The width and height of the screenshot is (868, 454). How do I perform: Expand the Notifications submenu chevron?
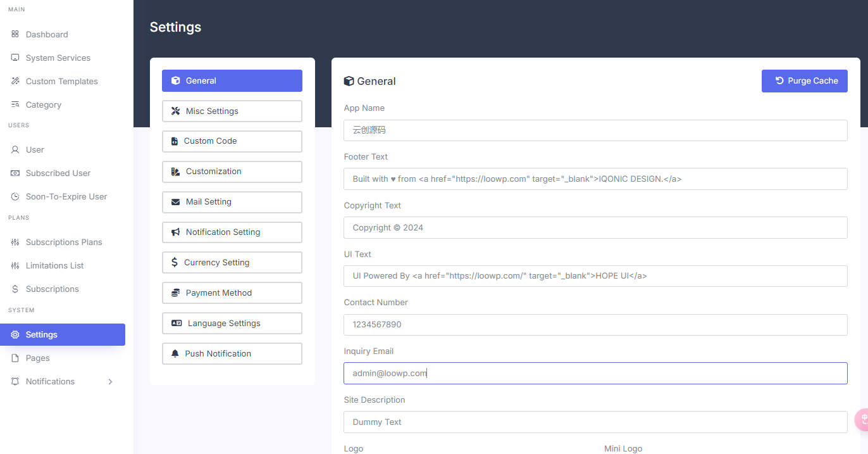(111, 381)
